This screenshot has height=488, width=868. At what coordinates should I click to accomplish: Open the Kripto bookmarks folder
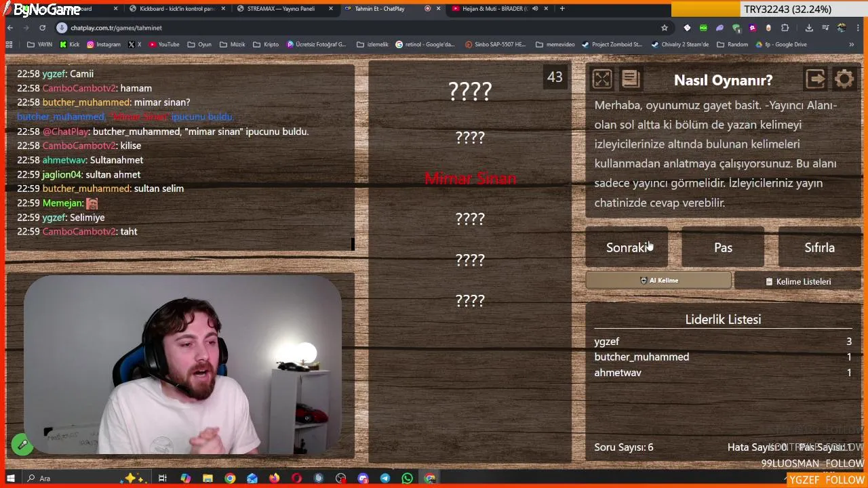[x=266, y=45]
